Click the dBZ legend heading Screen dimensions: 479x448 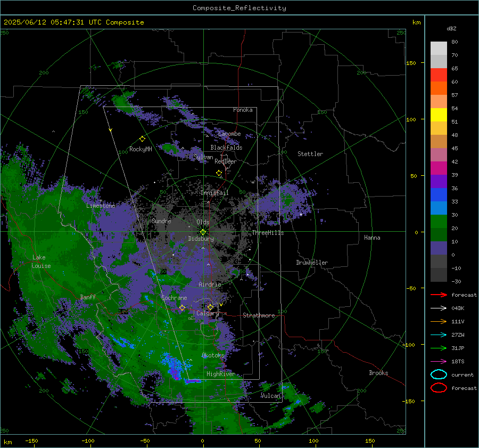[451, 28]
